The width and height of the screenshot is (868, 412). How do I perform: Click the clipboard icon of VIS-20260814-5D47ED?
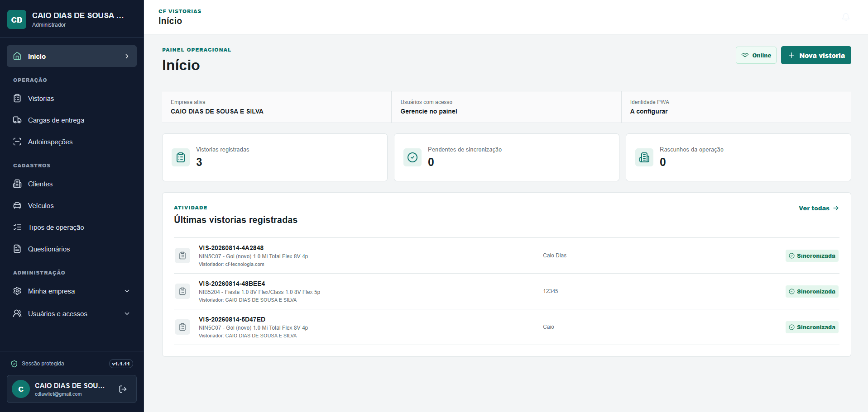tap(182, 327)
